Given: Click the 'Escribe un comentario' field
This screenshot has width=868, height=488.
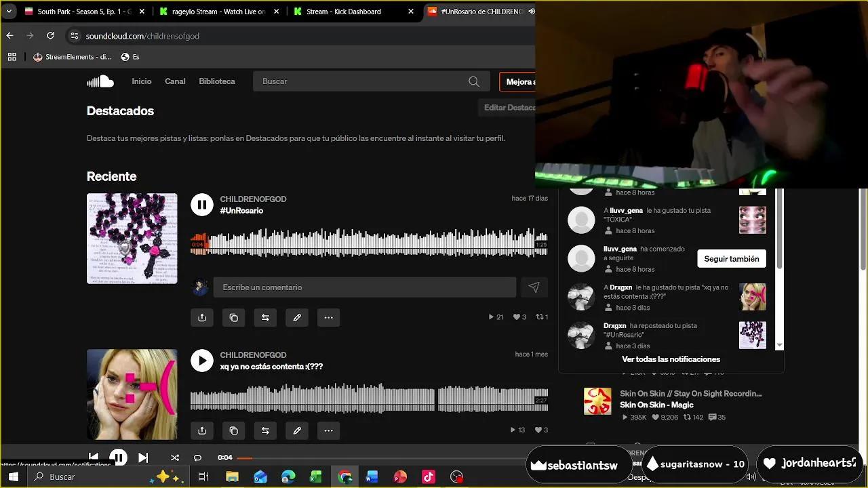Looking at the screenshot, I should pos(365,287).
